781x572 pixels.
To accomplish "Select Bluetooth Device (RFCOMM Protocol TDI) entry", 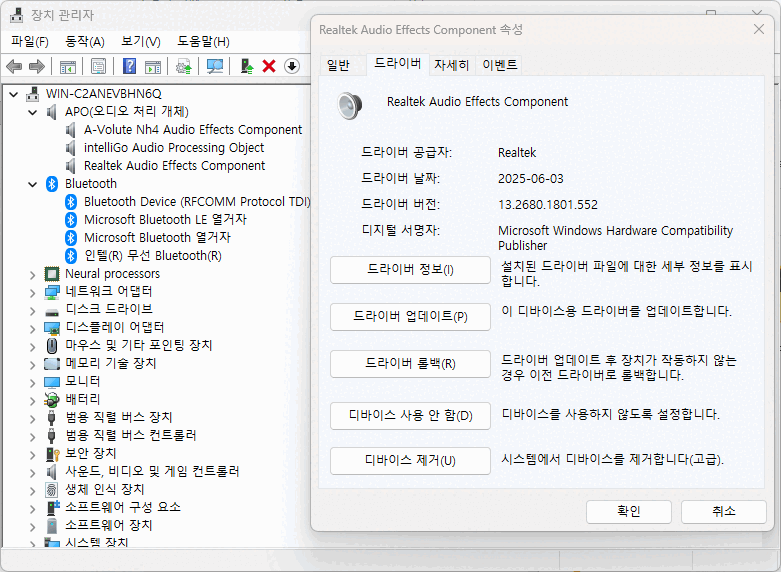I will point(197,202).
